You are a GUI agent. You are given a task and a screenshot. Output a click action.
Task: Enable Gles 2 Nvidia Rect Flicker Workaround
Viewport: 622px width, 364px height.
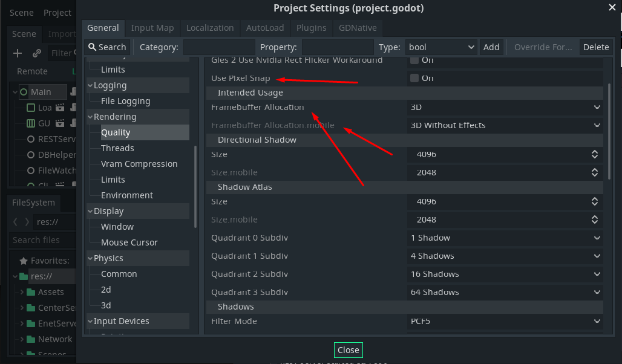click(x=416, y=60)
